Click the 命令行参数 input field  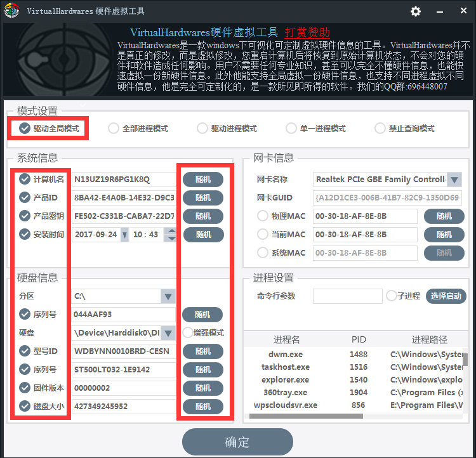(348, 296)
